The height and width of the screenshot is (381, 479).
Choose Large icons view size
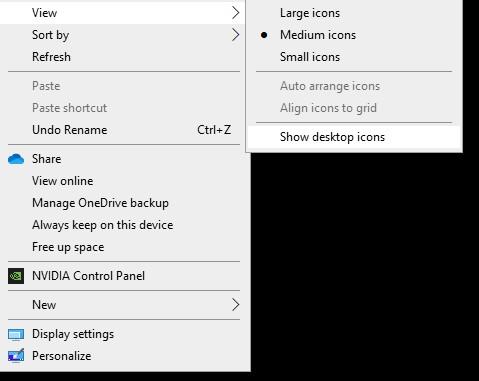click(x=354, y=13)
